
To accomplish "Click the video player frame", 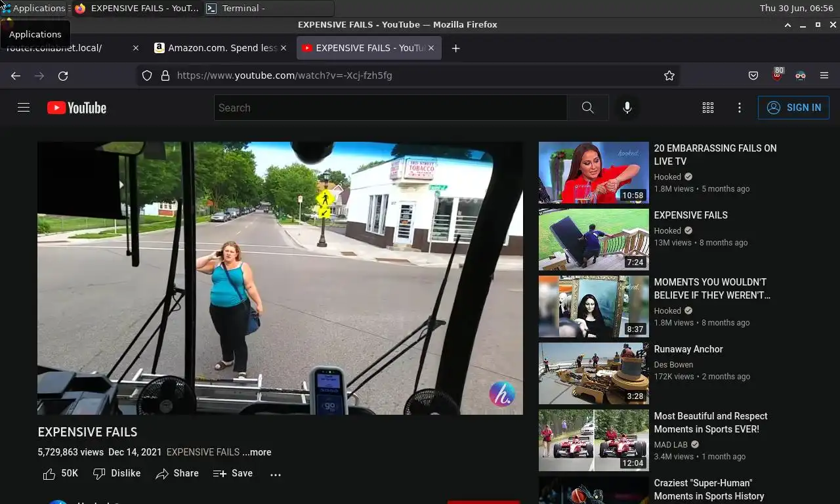I will [280, 278].
